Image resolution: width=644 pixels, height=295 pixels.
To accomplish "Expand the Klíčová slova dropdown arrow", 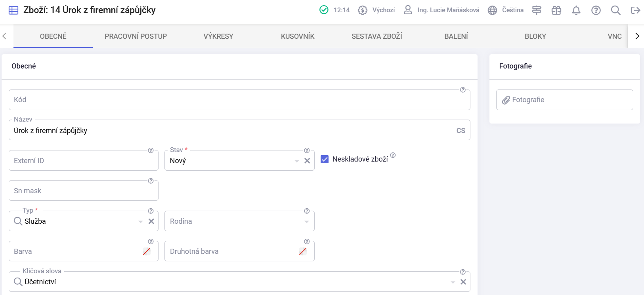I will (x=453, y=282).
